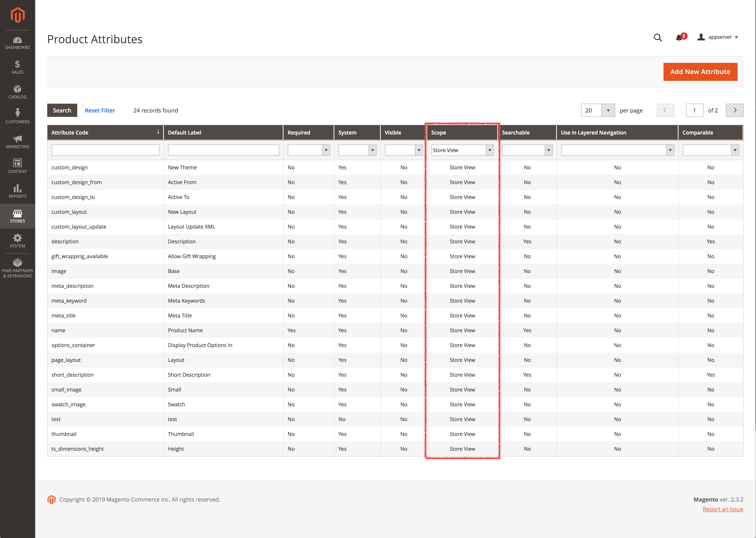Screen dimensions: 756x538
Task: Click the Add New Attribute button
Action: pyautogui.click(x=700, y=72)
